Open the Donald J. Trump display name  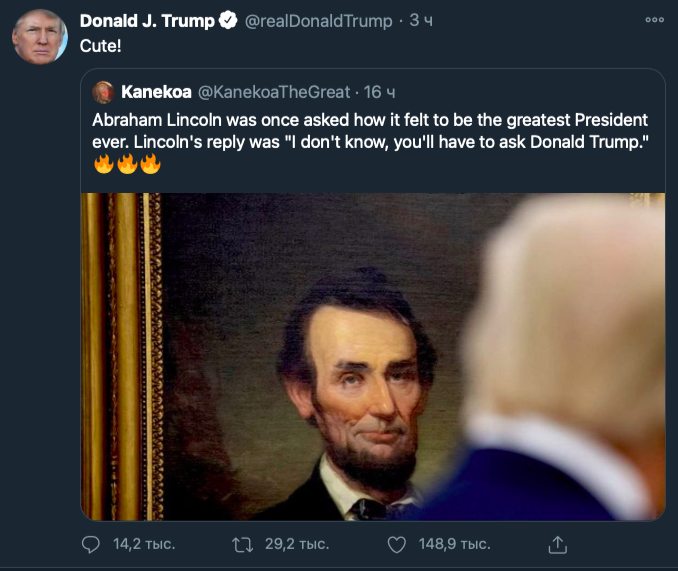[x=146, y=21]
